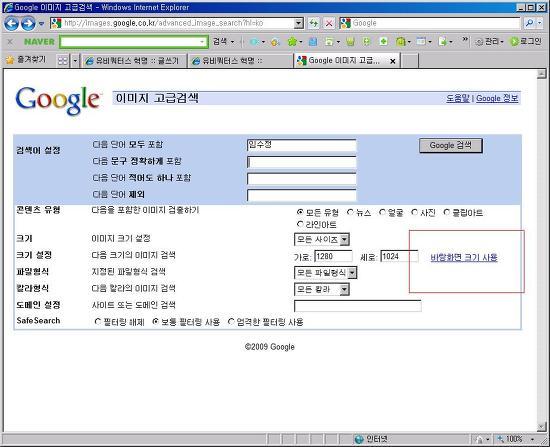550x447 pixels.
Task: Close the Google 이미지 고급 tab
Action: click(393, 61)
